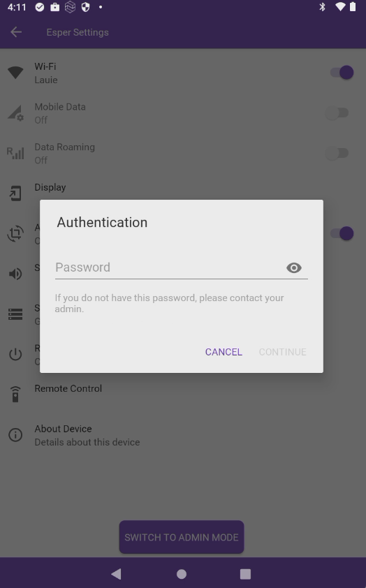Click Cancel in Authentication dialog
This screenshot has height=588, width=366.
click(224, 352)
